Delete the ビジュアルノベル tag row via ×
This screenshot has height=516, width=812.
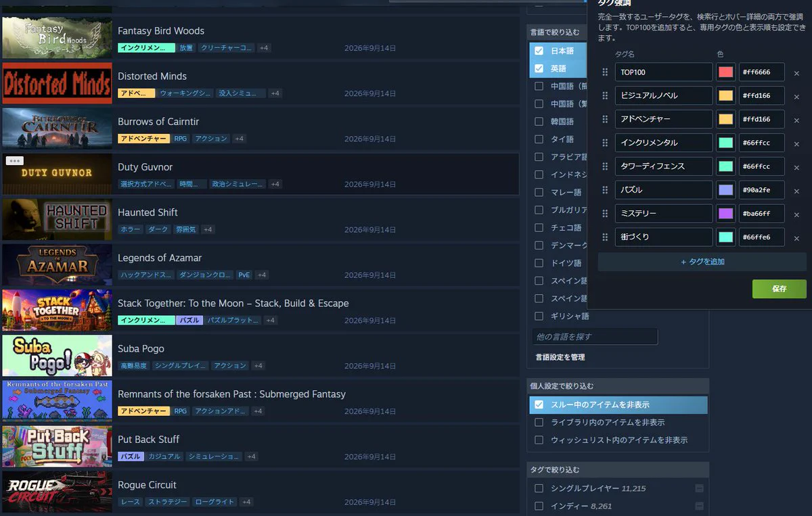(796, 96)
